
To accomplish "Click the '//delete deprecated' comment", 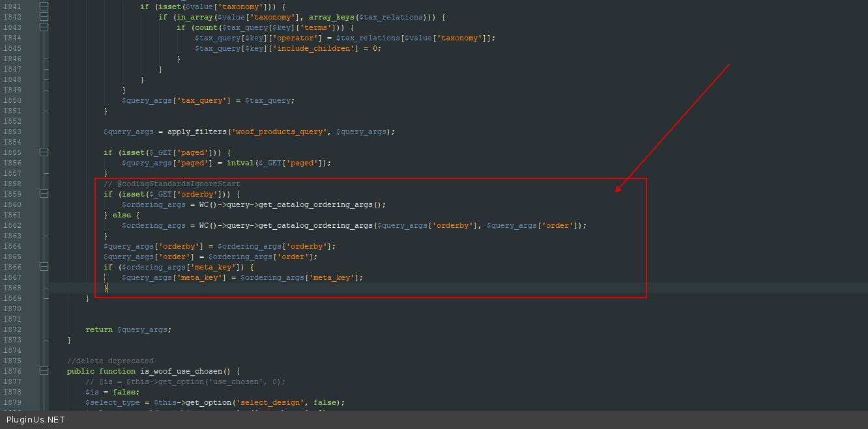I will coord(110,361).
